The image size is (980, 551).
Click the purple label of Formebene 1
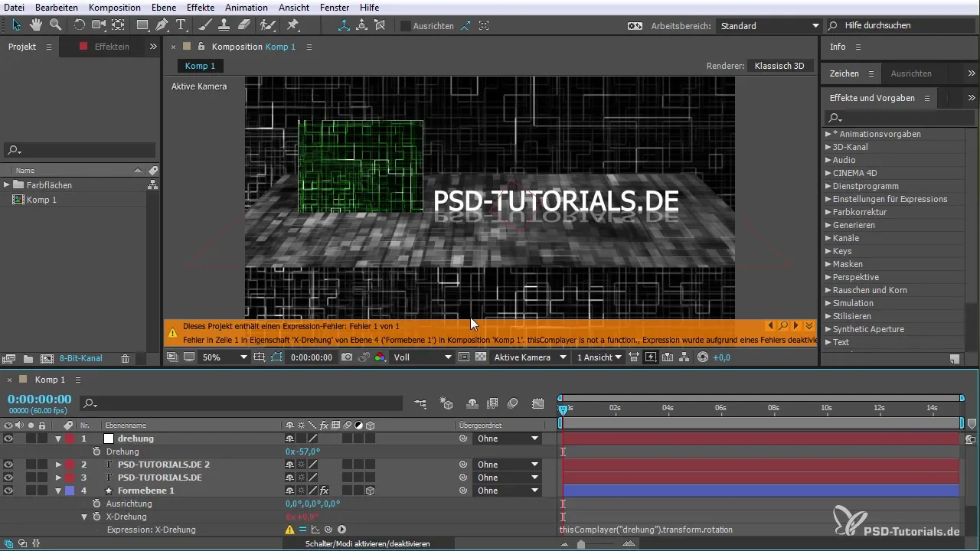70,491
